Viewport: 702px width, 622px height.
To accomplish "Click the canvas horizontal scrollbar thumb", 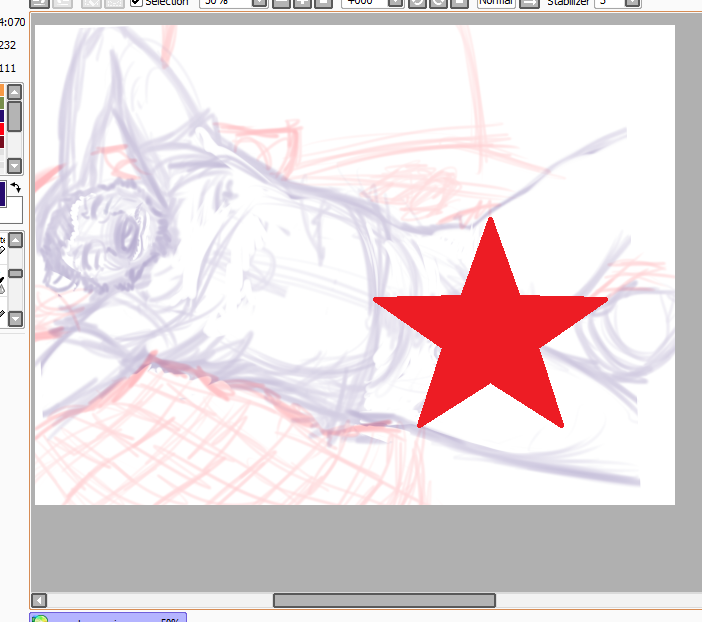I will (385, 600).
